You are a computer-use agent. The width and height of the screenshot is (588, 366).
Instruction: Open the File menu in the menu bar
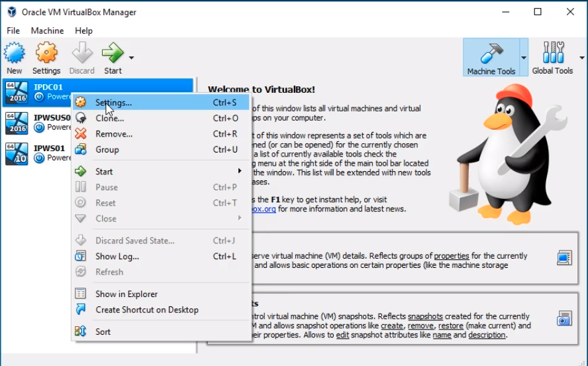pyautogui.click(x=13, y=30)
